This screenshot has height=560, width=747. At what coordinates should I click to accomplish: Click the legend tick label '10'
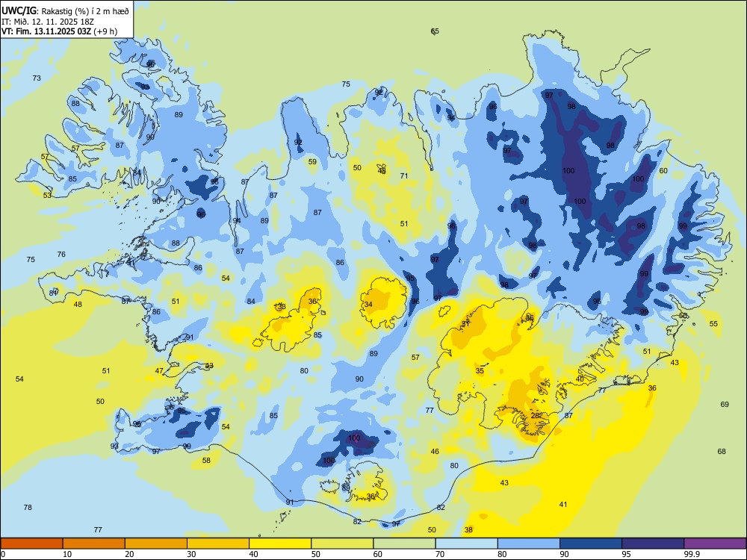(x=67, y=554)
